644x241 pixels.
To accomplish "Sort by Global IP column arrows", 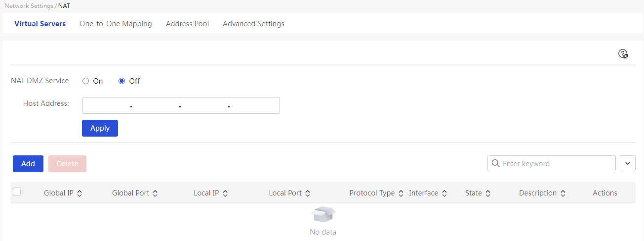I will tap(80, 193).
